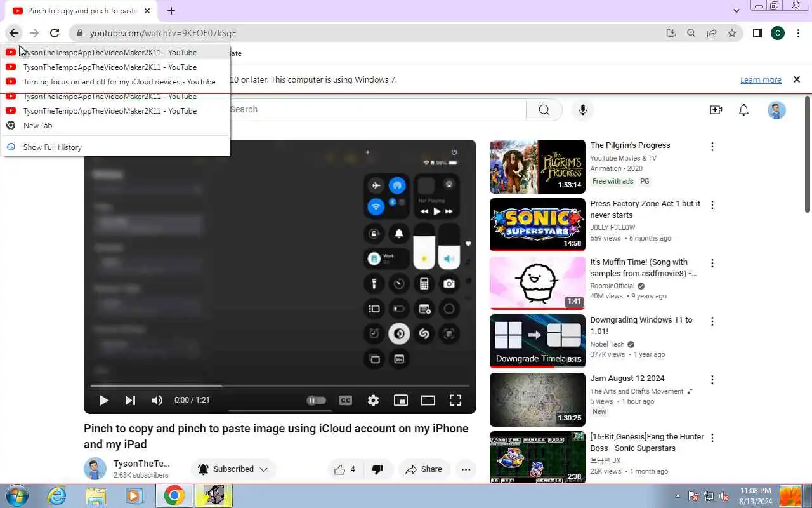Click the YouTube search magnifier button

click(x=544, y=110)
